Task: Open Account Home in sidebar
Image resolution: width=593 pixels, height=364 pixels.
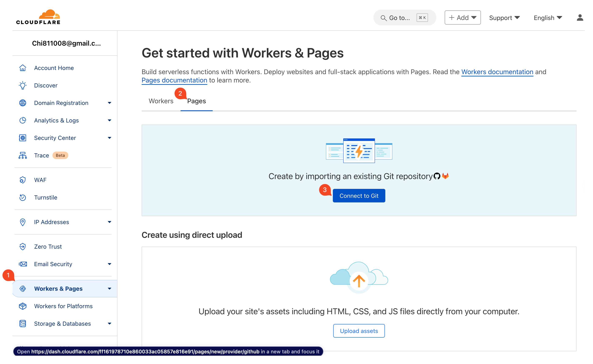Action: pos(54,68)
